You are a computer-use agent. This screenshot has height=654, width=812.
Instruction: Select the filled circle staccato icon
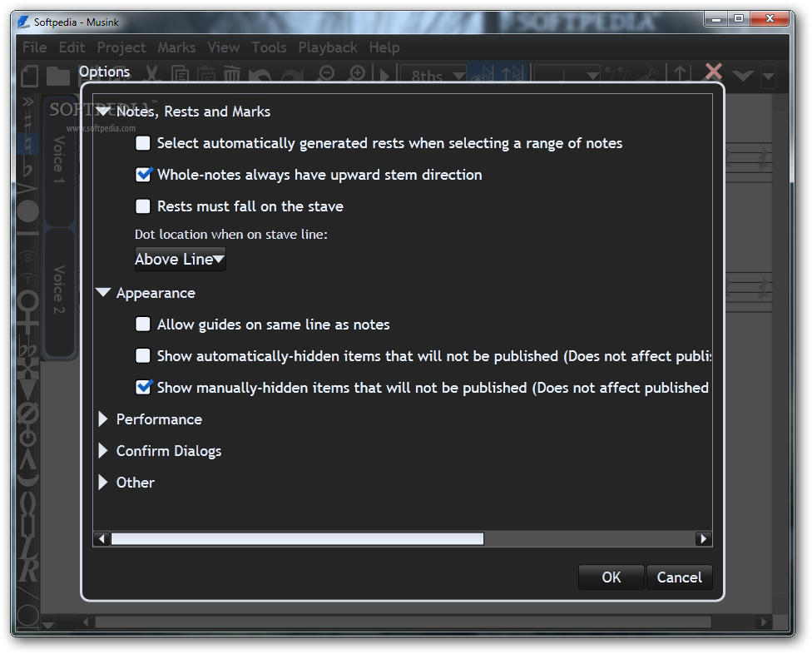coord(27,211)
